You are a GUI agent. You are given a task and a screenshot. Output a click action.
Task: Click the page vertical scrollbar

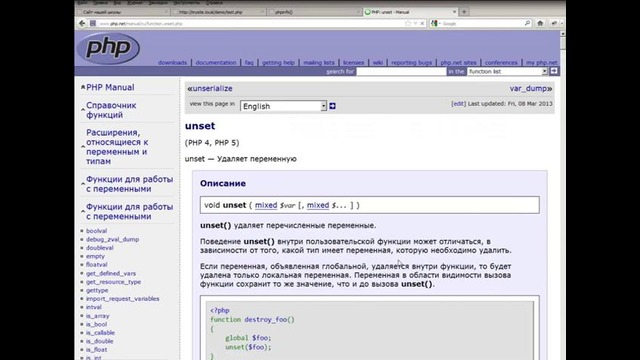[562, 196]
